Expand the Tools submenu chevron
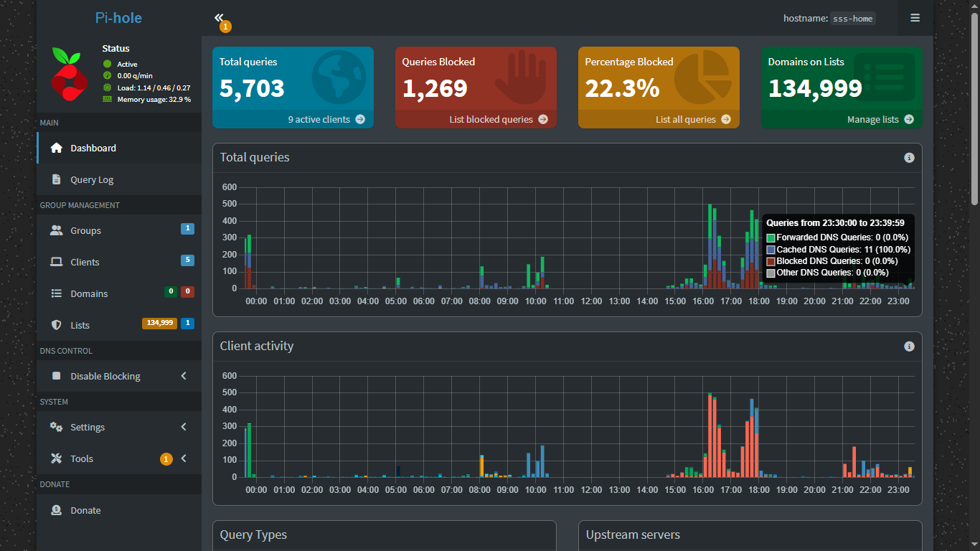 coord(184,458)
